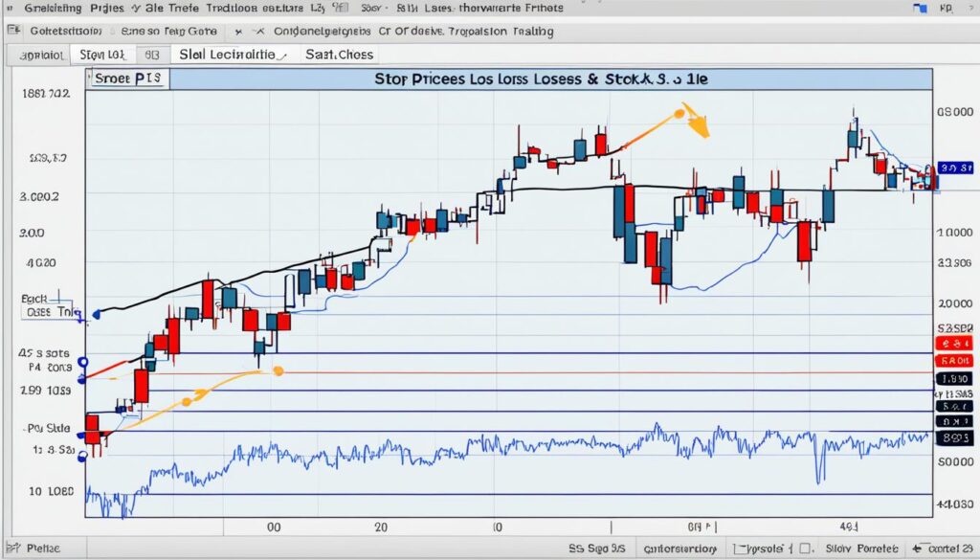Select the blue circle handle next to P4 label
The image size is (980, 560).
pos(82,363)
